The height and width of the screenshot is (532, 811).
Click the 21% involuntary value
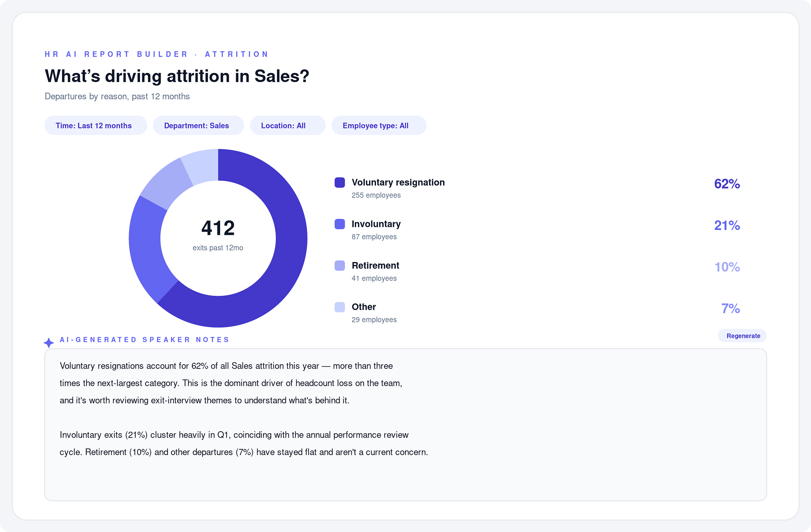coord(727,226)
